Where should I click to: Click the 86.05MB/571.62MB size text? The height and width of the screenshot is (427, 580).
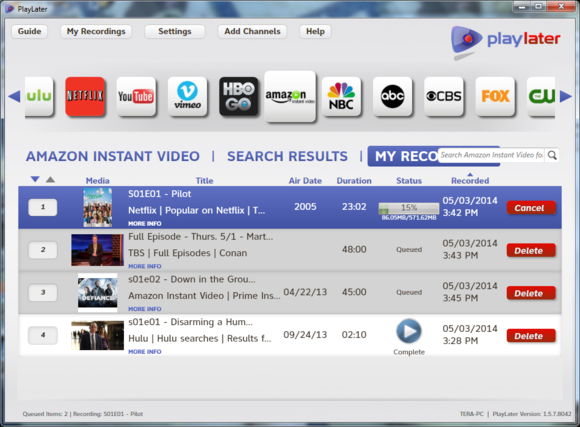coord(409,218)
